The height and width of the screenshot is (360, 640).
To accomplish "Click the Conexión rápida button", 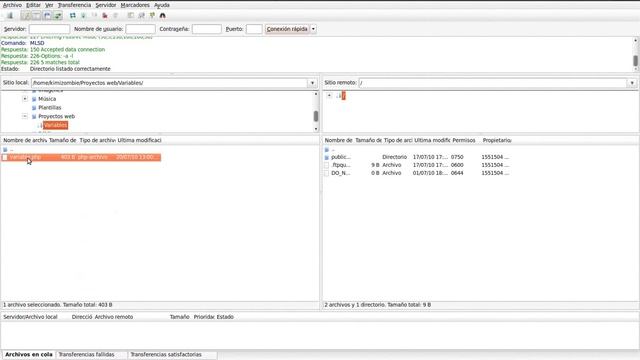I will [x=287, y=29].
